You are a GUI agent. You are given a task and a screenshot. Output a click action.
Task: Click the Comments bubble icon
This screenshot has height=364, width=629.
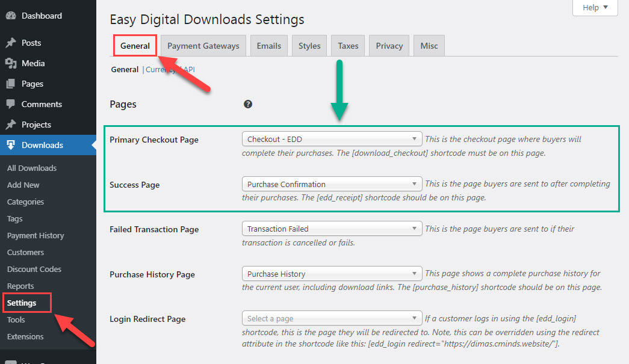[x=11, y=104]
